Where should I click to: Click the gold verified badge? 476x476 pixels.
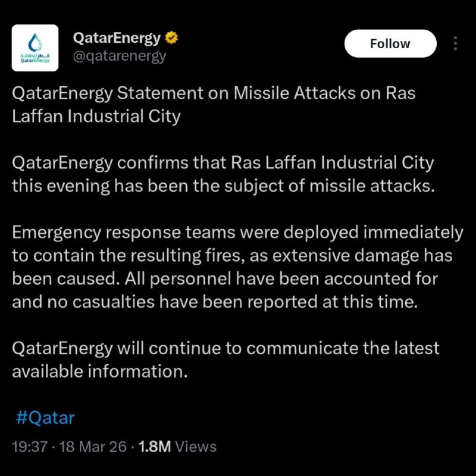point(171,38)
